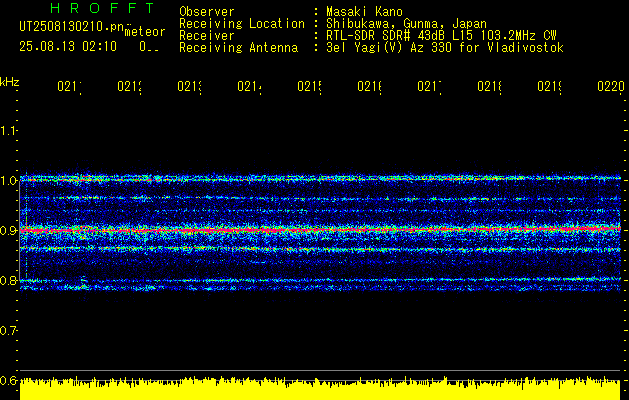The height and width of the screenshot is (400, 629).
Task: Click the RTL-SDR receiver description line
Action: coord(441,36)
